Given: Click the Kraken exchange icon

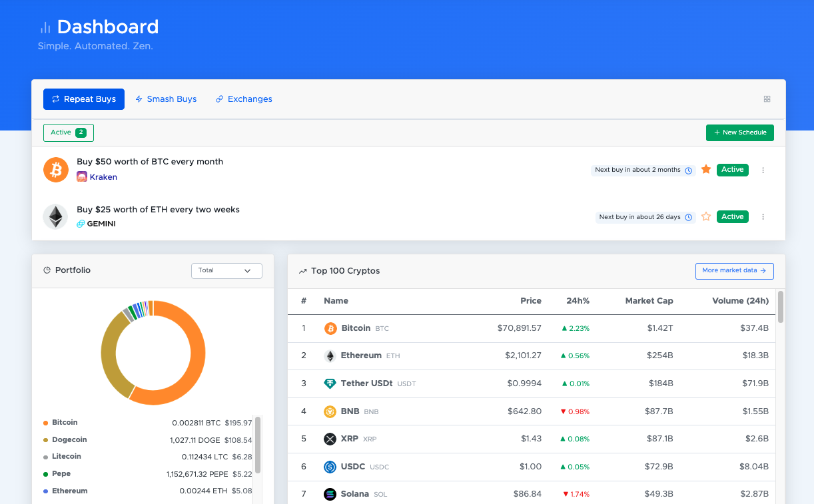Looking at the screenshot, I should [81, 176].
